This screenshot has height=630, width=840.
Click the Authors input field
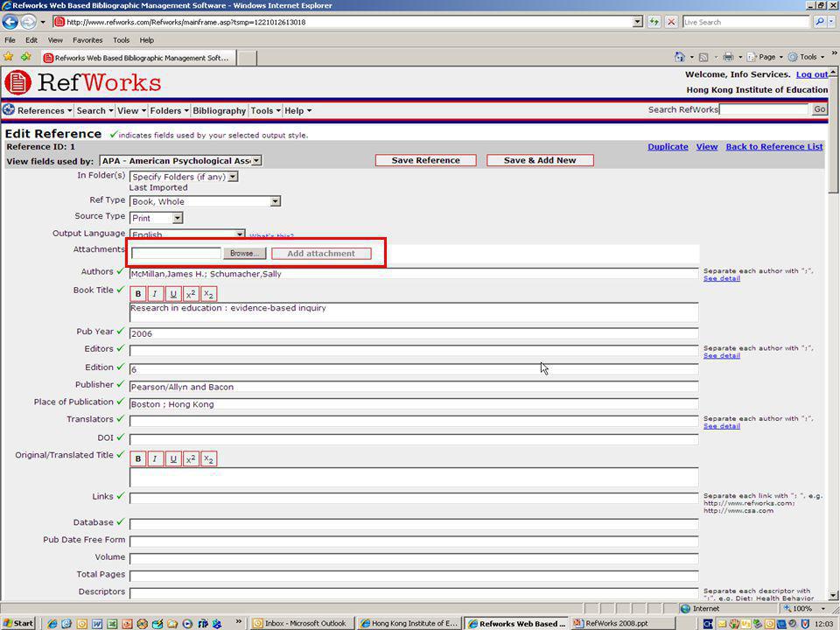pyautogui.click(x=414, y=274)
